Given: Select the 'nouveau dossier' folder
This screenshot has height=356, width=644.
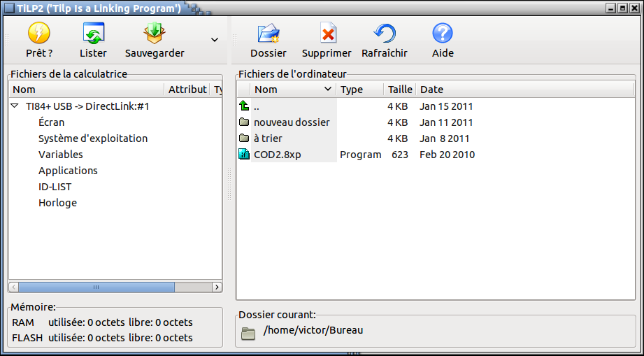Looking at the screenshot, I should 291,122.
